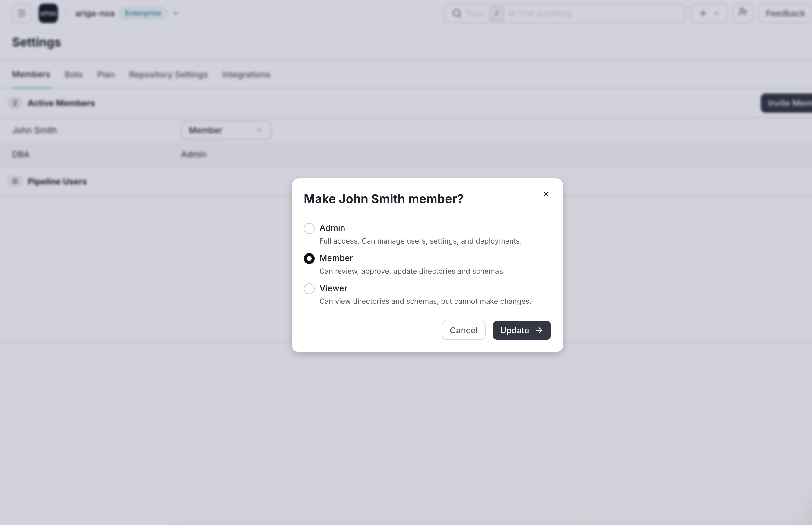The height and width of the screenshot is (525, 812).
Task: Expand the ariga-noa organization switcher
Action: 175,14
